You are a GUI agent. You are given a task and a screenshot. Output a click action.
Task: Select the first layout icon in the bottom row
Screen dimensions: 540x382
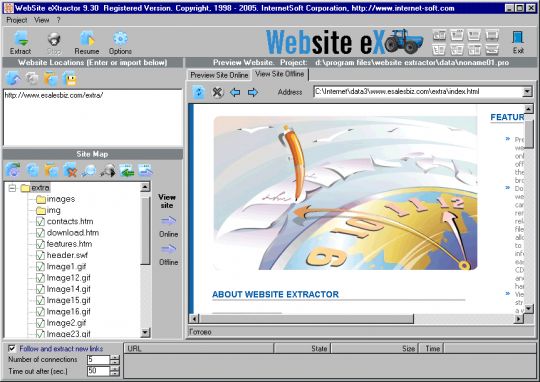[439, 50]
